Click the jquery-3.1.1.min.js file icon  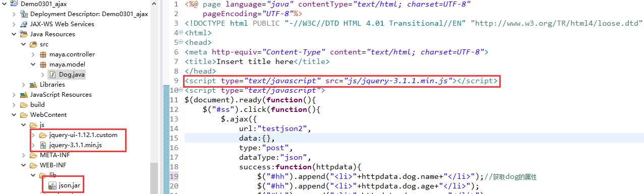(43, 145)
